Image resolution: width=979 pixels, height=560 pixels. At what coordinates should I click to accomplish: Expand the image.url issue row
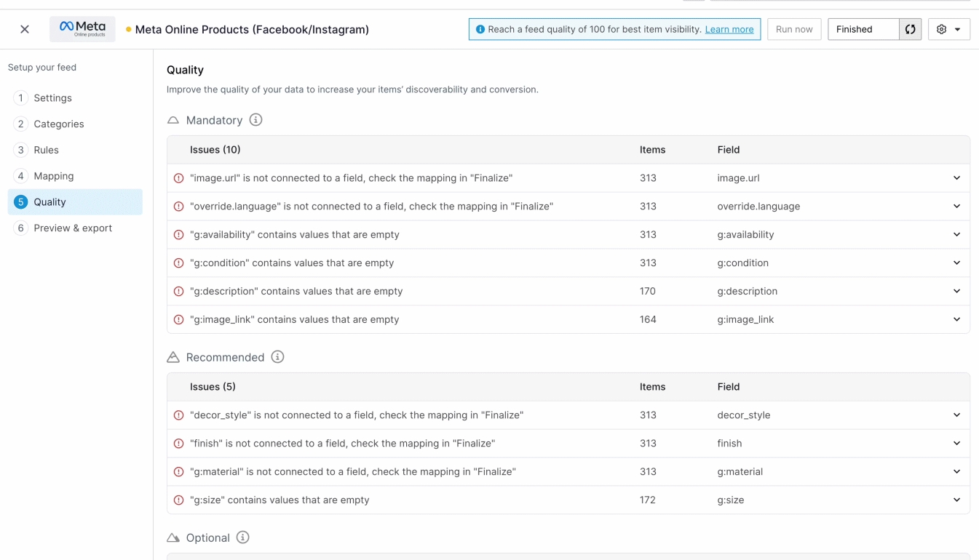click(956, 178)
